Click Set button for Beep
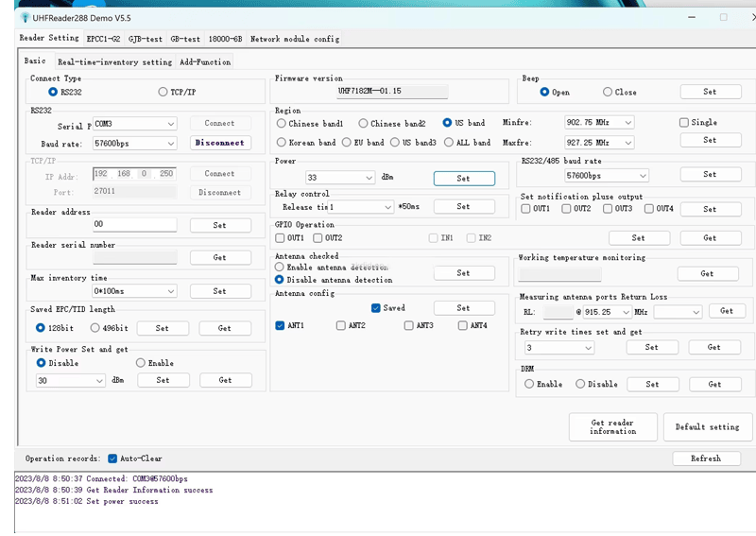756x536 pixels. click(711, 92)
